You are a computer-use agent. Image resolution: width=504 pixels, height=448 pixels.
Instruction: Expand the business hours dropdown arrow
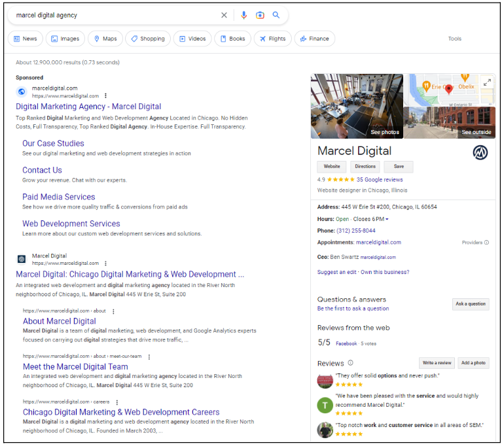coord(387,219)
